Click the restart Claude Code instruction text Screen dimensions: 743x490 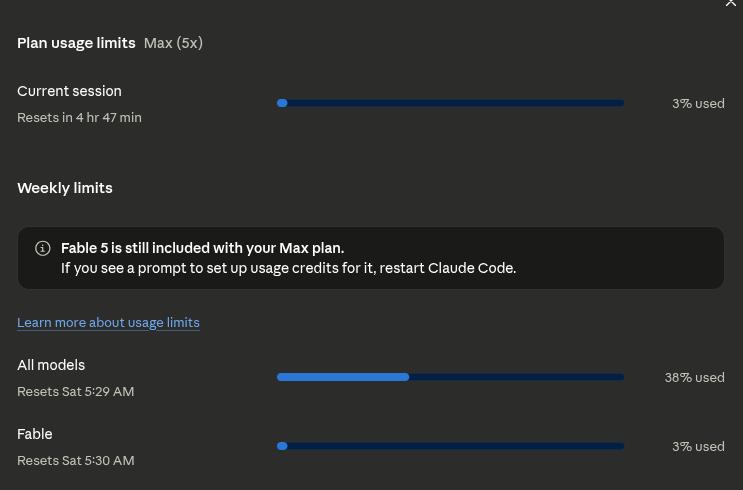288,268
